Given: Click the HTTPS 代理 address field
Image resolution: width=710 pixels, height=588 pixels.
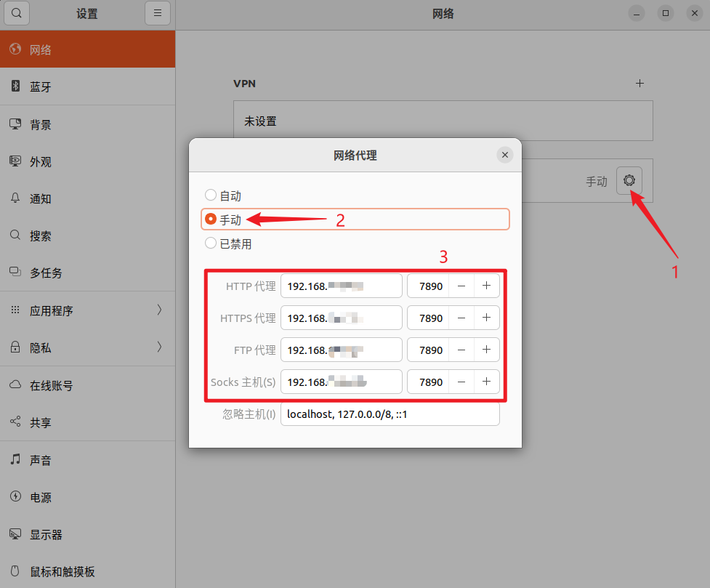Looking at the screenshot, I should [342, 318].
